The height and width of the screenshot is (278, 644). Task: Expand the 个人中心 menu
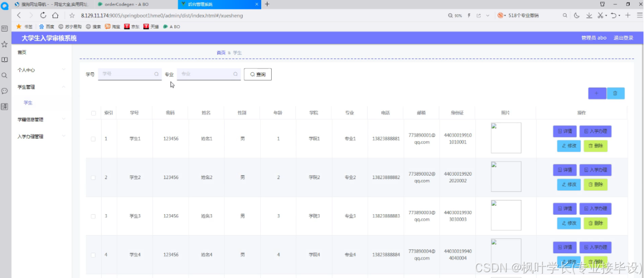click(x=42, y=70)
